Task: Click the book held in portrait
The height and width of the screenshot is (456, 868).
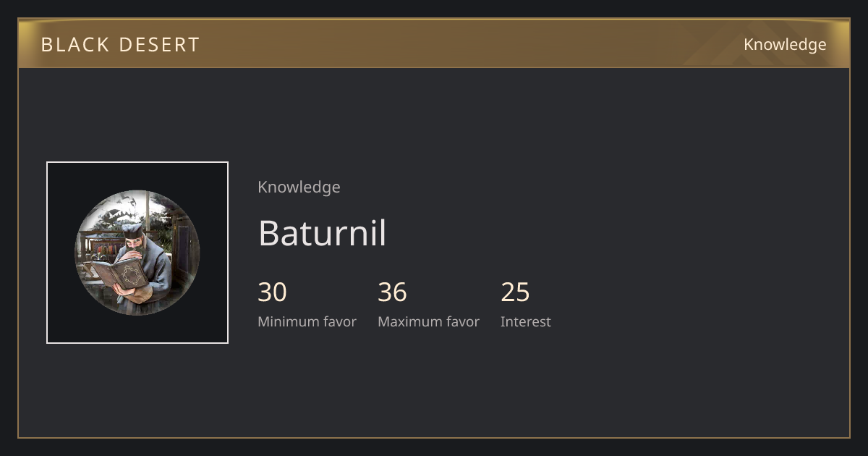Action: pyautogui.click(x=119, y=275)
